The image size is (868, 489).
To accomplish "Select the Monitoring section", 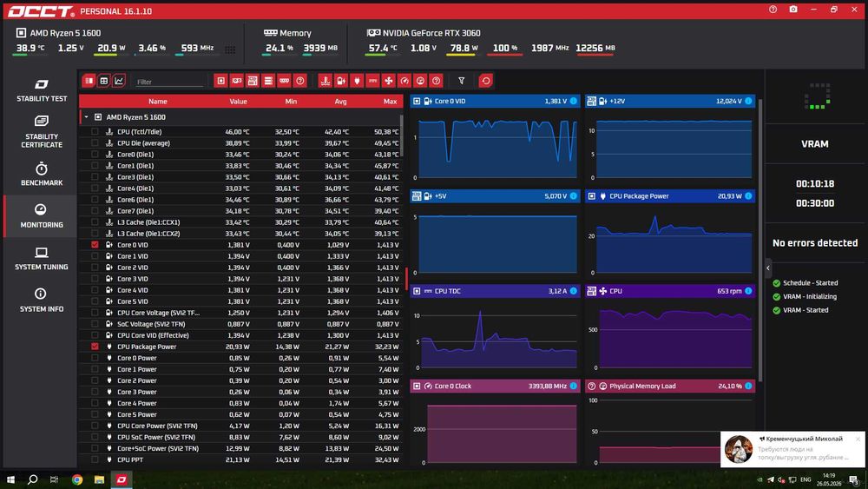I will [x=42, y=216].
